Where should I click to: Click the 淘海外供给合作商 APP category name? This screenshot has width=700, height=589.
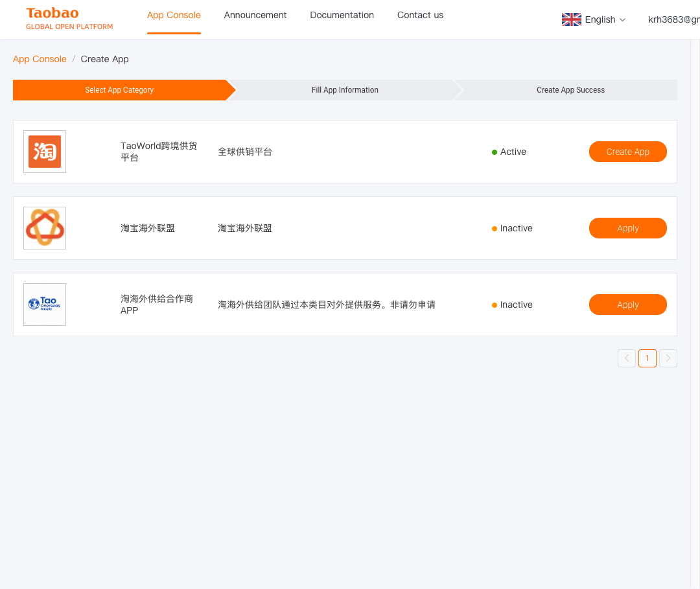(x=157, y=305)
